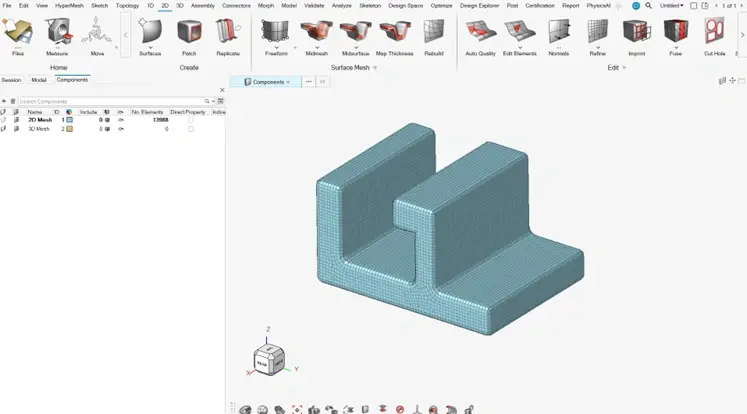Toggle visibility of the 3D Mesh component
The height and width of the screenshot is (414, 747).
(x=121, y=129)
